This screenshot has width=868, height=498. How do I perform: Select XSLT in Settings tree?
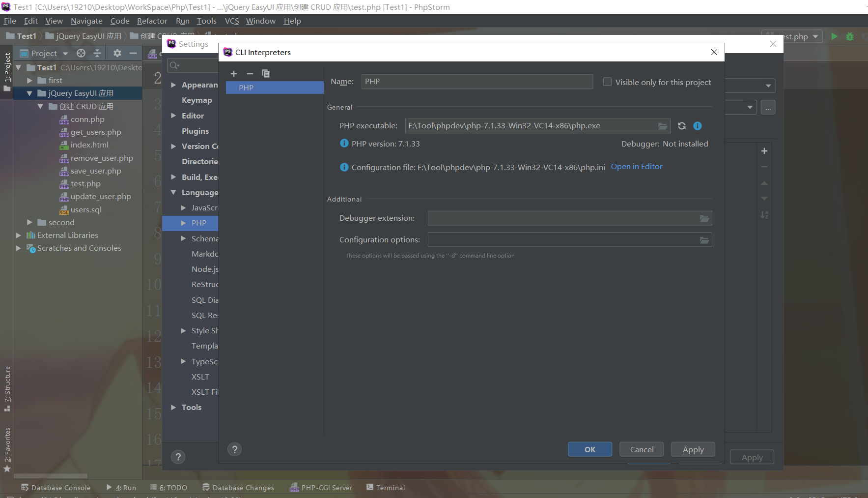point(200,377)
